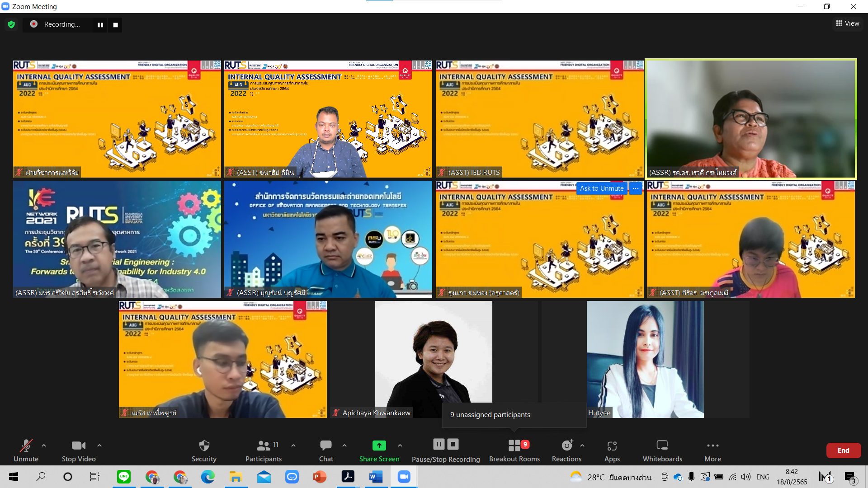
Task: Select the active speaker tile outlined in green
Action: 750,119
